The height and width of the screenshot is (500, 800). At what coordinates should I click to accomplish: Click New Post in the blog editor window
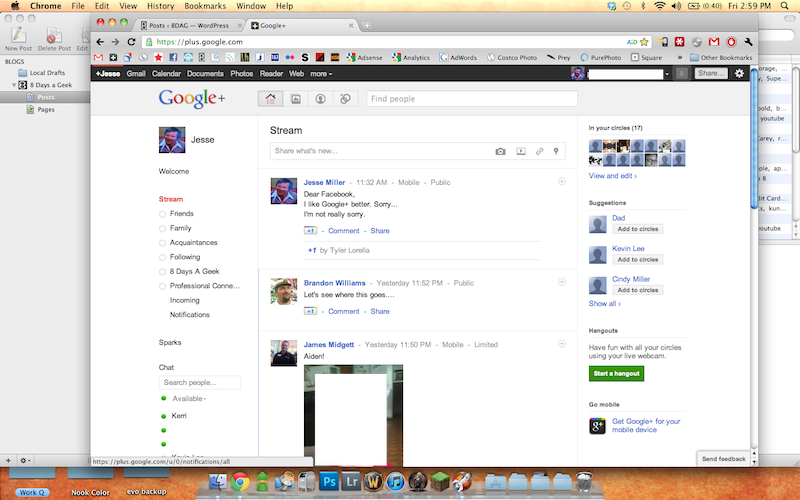tap(18, 39)
